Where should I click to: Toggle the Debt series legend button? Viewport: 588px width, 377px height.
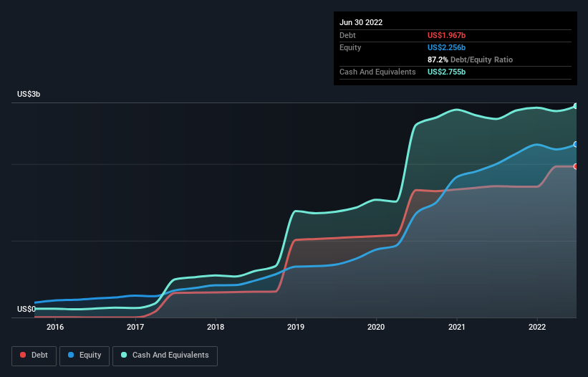tap(34, 355)
